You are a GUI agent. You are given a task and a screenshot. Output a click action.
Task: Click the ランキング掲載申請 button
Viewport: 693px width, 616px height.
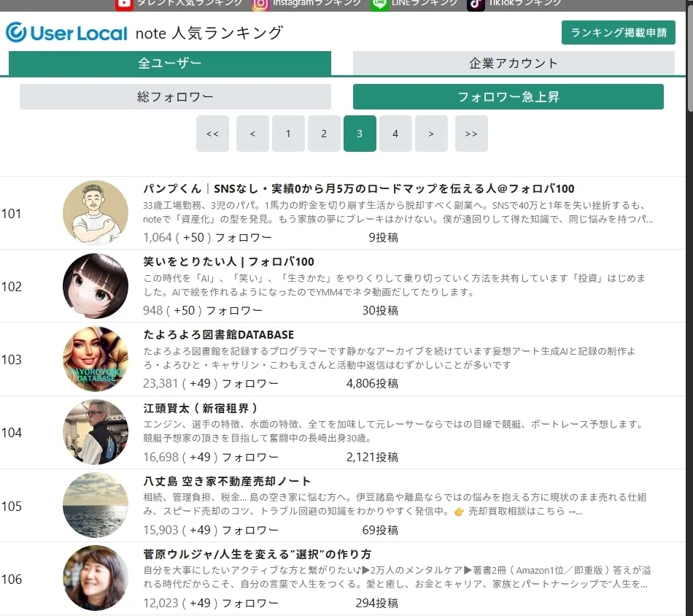[x=619, y=32]
